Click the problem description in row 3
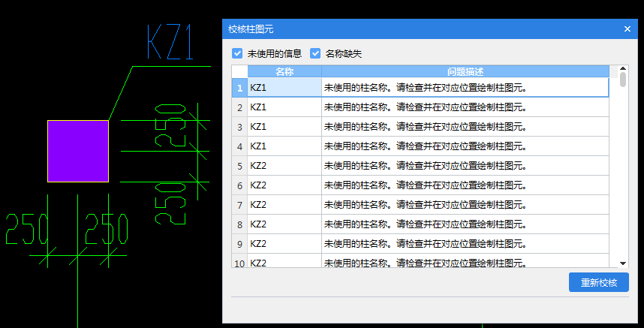Image resolution: width=644 pixels, height=328 pixels. [x=465, y=127]
